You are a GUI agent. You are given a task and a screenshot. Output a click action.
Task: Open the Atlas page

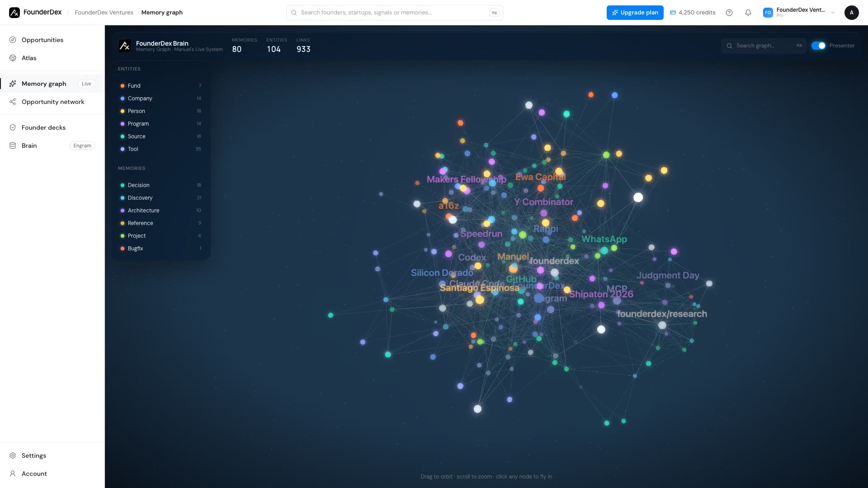point(52,58)
